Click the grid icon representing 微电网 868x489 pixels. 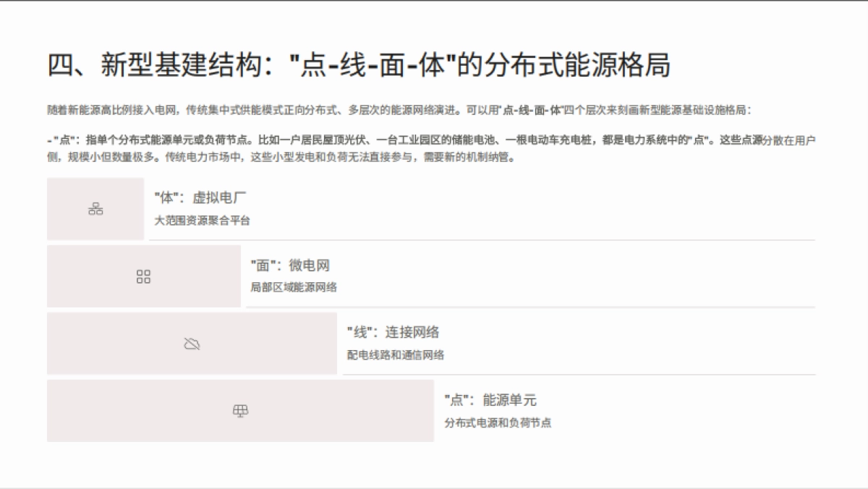click(142, 276)
